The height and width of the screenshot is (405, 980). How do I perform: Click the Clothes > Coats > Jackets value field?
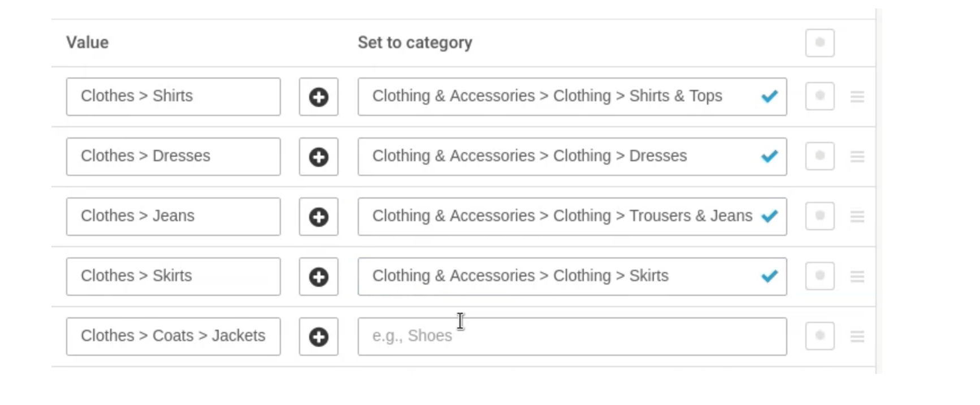coord(172,336)
